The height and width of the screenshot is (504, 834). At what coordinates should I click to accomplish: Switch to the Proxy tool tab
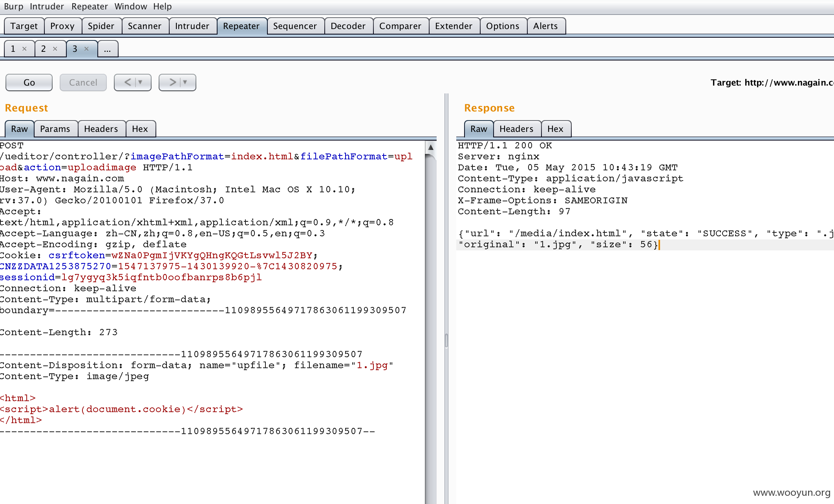pos(62,26)
